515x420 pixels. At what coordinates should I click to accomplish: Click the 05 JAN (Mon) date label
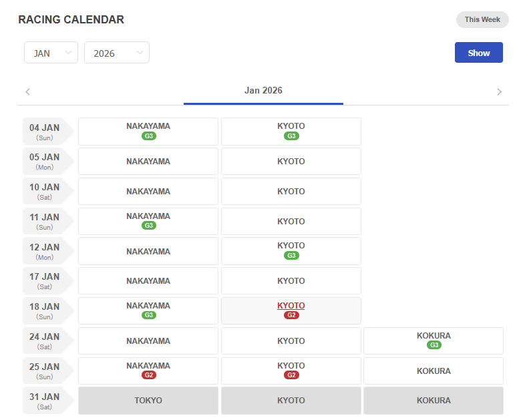pyautogui.click(x=48, y=161)
